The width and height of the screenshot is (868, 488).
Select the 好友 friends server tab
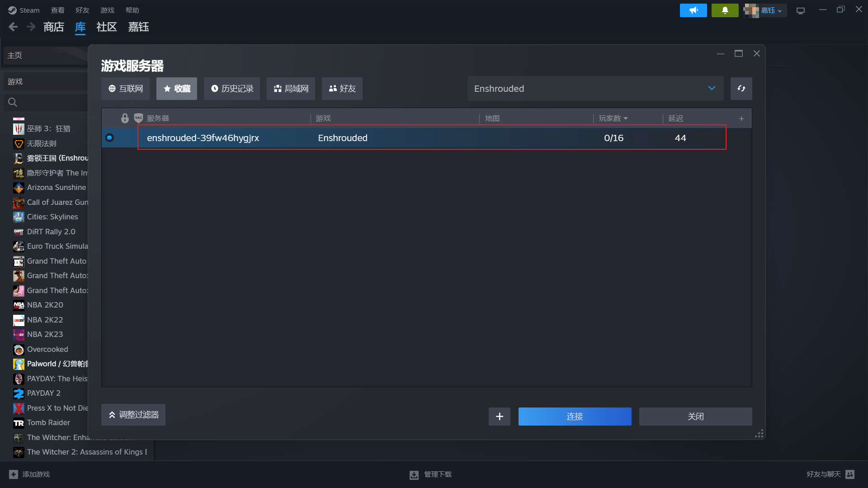coord(342,89)
